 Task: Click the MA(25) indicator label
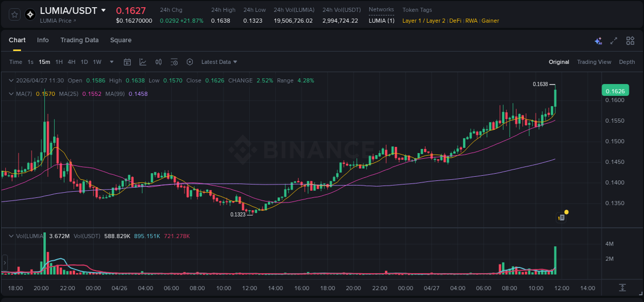coord(69,94)
